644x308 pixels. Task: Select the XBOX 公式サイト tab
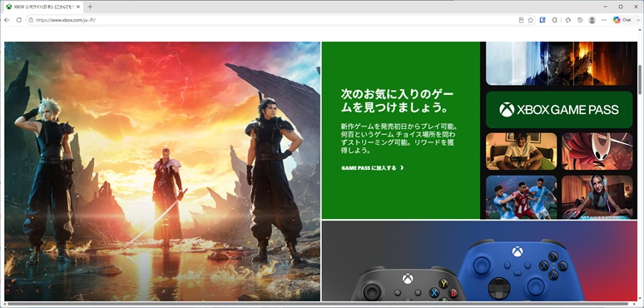[43, 7]
